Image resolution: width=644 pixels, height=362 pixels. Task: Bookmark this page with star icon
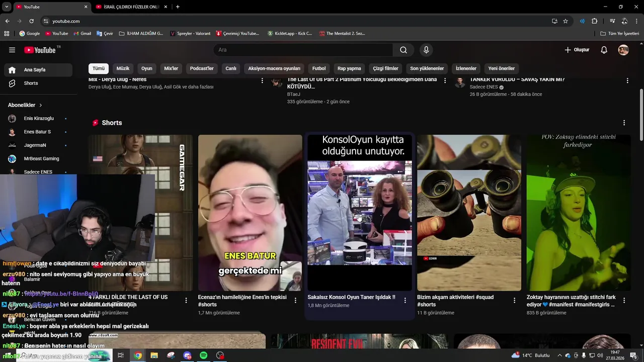(566, 21)
